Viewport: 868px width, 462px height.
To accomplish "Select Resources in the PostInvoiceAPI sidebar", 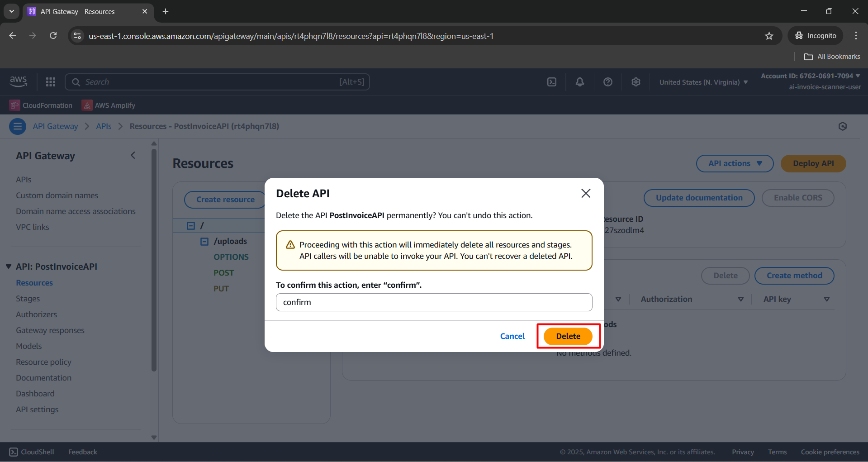I will coord(34,282).
